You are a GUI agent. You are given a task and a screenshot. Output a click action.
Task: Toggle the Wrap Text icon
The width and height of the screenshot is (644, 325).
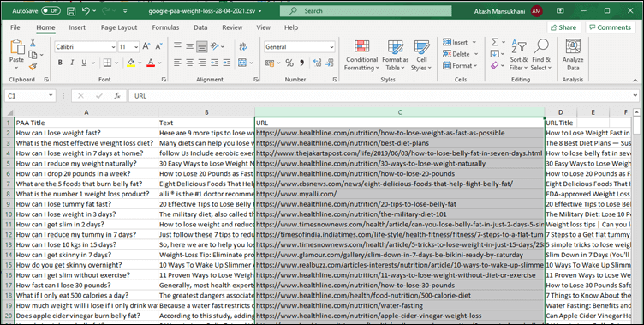click(242, 46)
